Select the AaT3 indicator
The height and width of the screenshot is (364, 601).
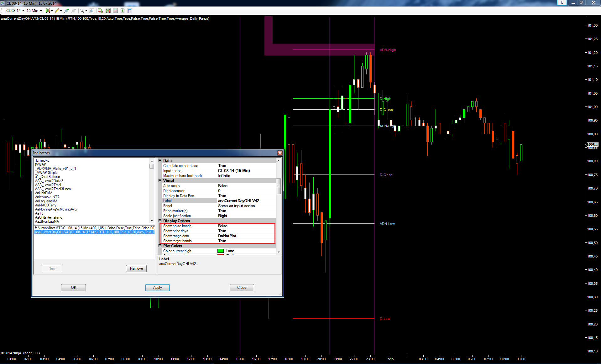39,213
